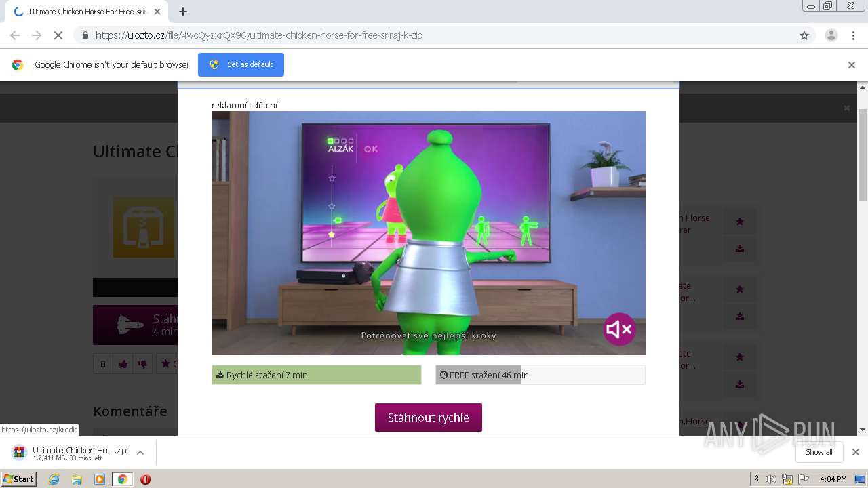Open downloaded Ultimate Chicken Ho....zip item
This screenshot has width=868, height=488.
click(x=70, y=453)
